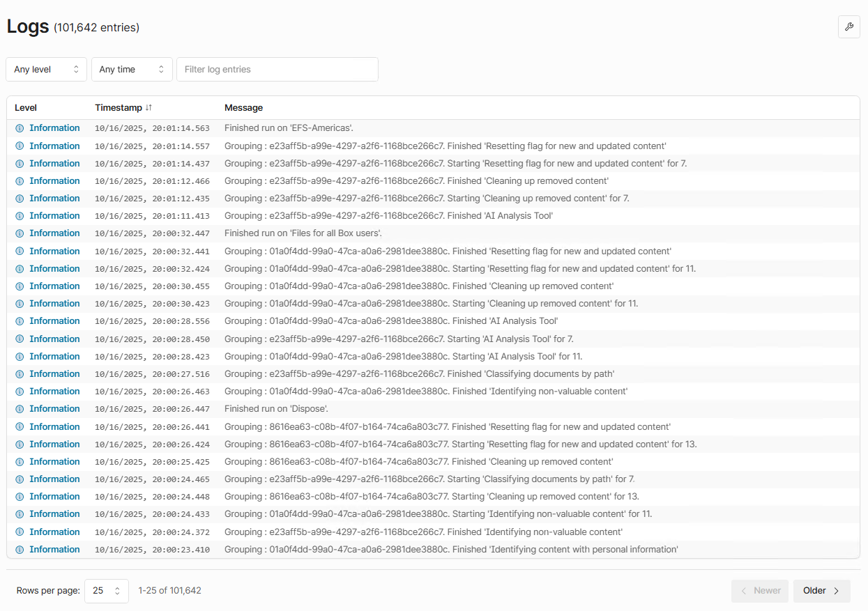This screenshot has width=868, height=611.
Task: Click info icon on the 20:00:27.516 log row
Action: [20, 374]
